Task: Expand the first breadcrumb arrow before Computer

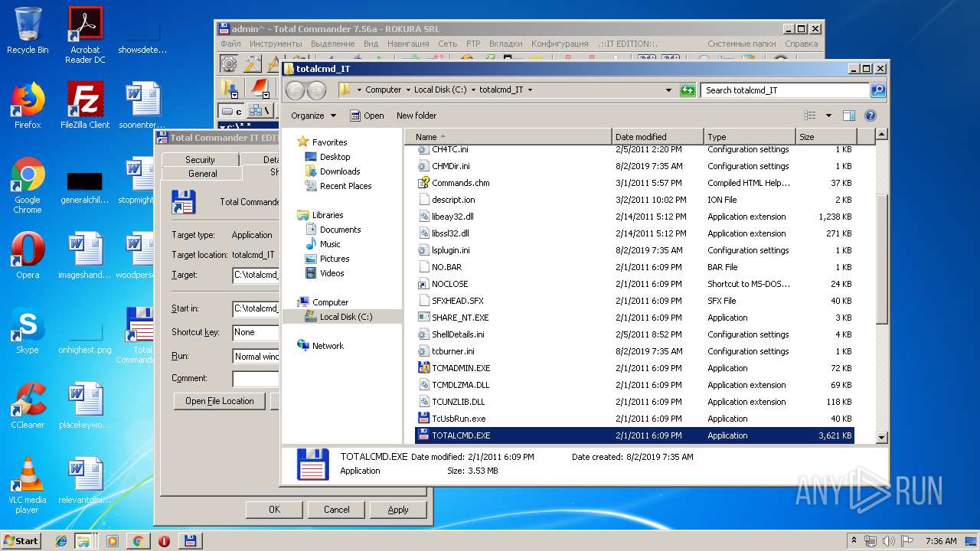Action: tap(359, 90)
